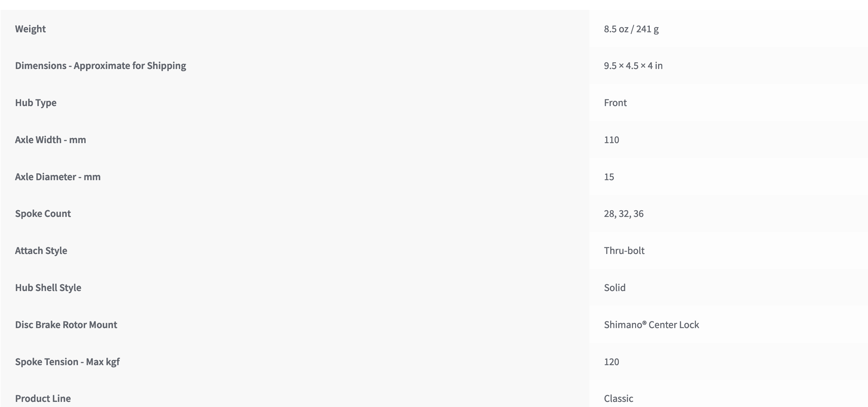Click Dimensions - Approximate for Shipping label
This screenshot has height=407, width=868.
(x=100, y=66)
